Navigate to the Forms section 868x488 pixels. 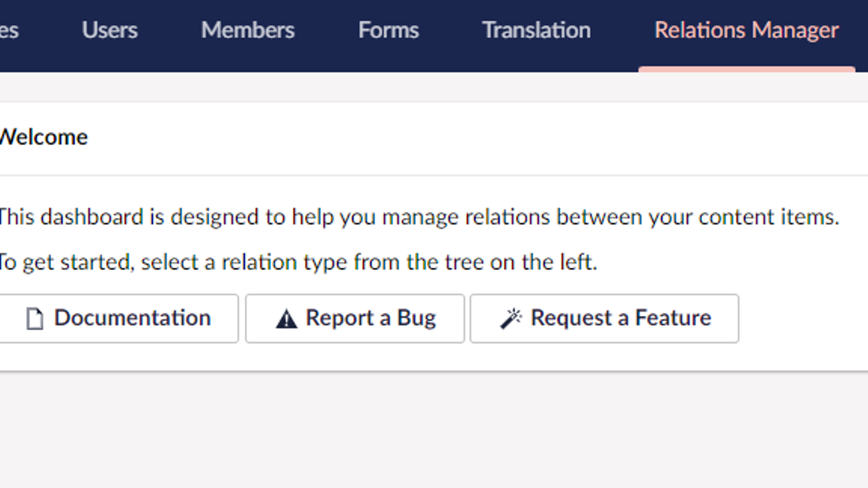(x=388, y=31)
